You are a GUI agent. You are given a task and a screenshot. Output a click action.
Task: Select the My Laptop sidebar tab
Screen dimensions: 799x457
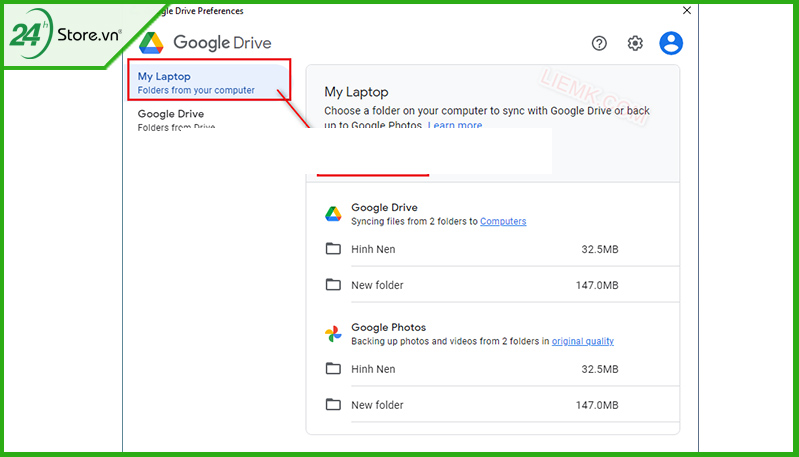[x=209, y=79]
